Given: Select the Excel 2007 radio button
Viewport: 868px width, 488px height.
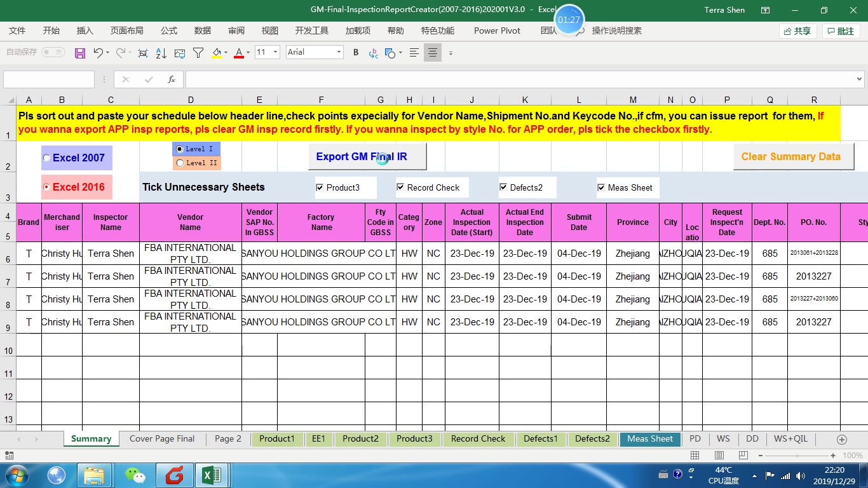Looking at the screenshot, I should point(46,158).
